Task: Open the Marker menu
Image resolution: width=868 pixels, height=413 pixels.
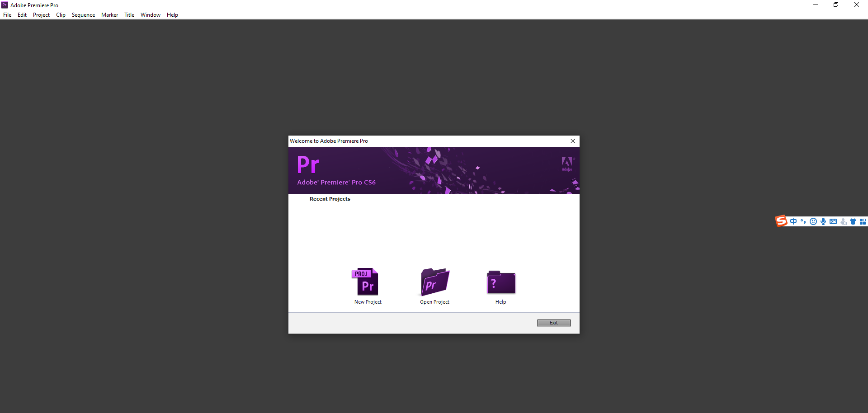Action: 109,15
